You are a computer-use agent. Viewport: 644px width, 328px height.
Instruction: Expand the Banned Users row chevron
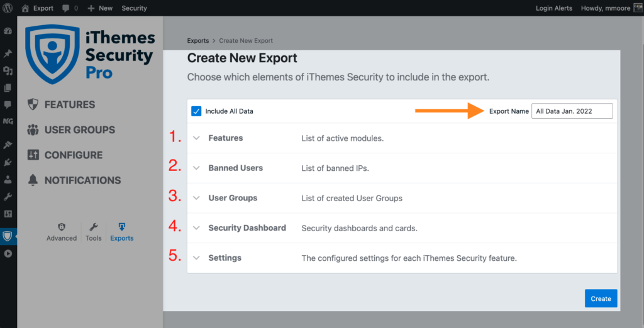tap(196, 168)
